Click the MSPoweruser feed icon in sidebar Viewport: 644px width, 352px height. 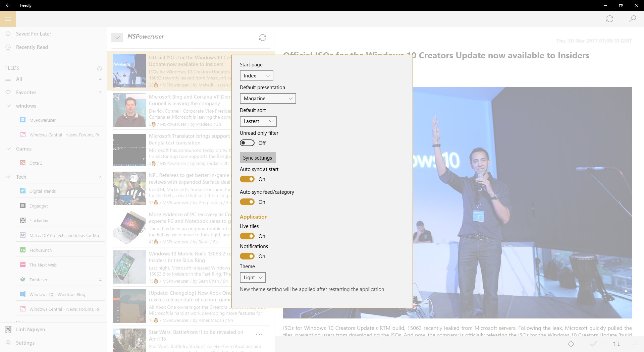[x=23, y=120]
